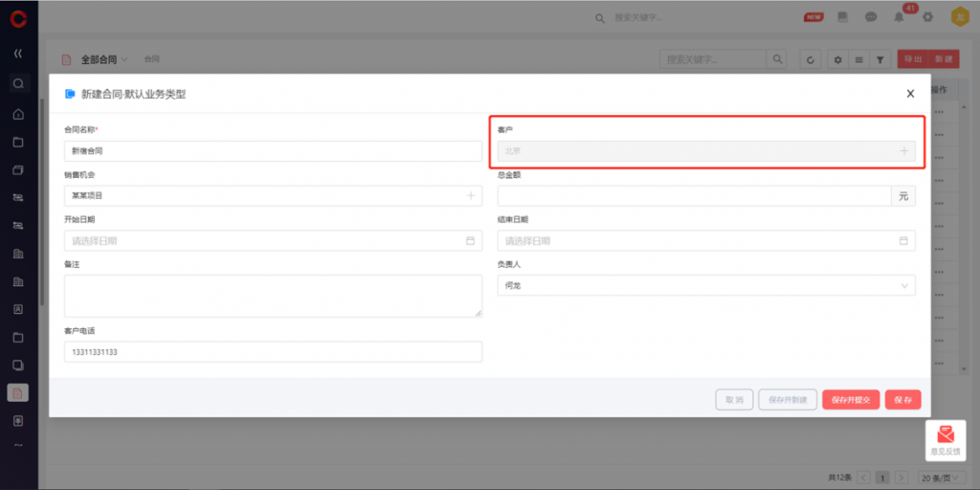Viewport: 980px width, 490px height.
Task: Open the chat message bubble icon
Action: (871, 17)
